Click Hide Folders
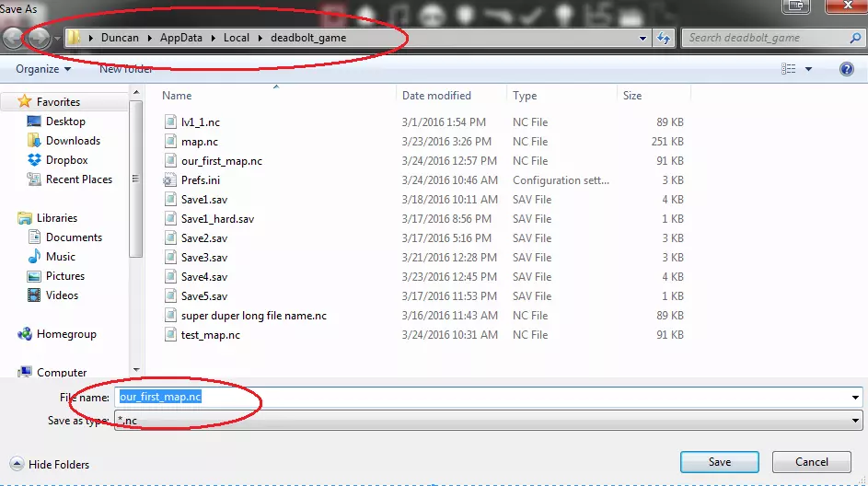Screen dimensions: 868x486 (x=59, y=465)
